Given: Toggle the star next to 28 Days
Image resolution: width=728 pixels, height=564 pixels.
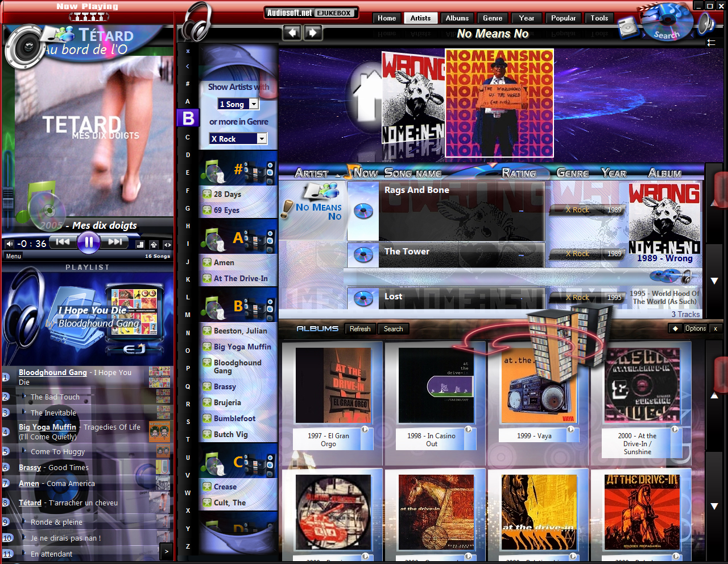Looking at the screenshot, I should point(207,194).
